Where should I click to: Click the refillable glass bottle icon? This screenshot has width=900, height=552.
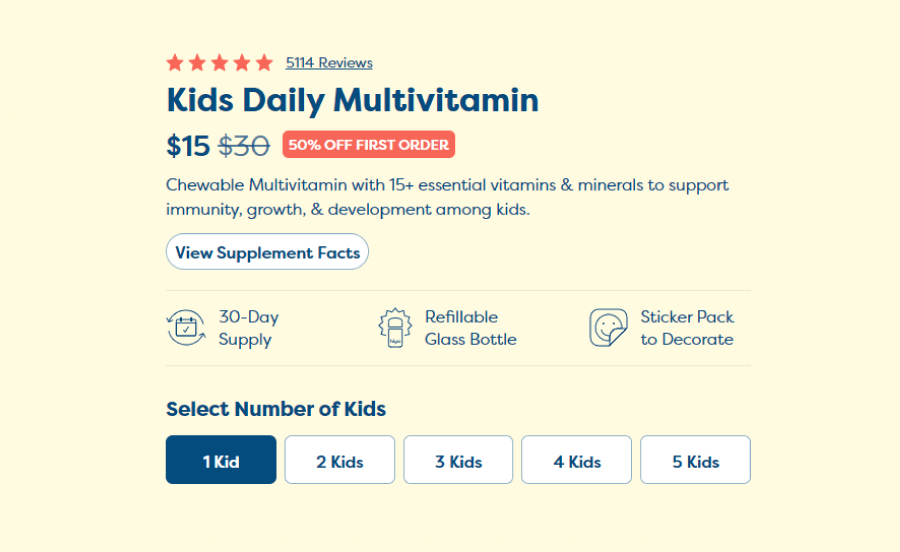pyautogui.click(x=395, y=328)
